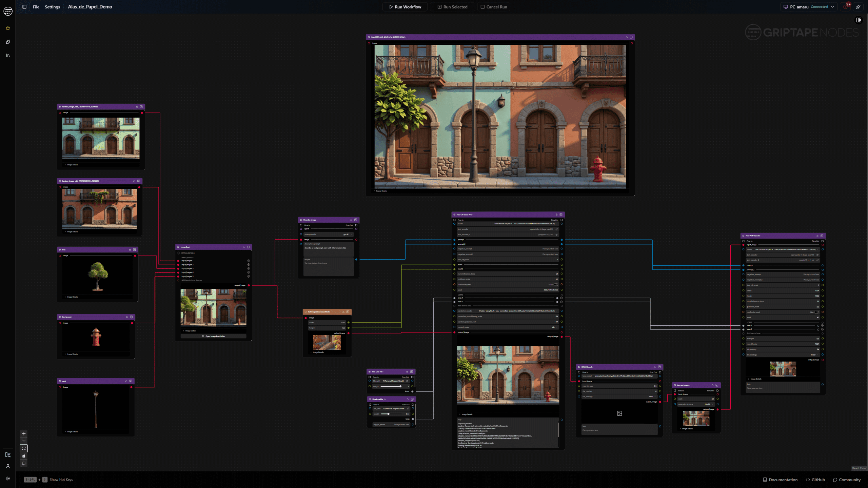Viewport: 868px width, 488px height.
Task: Open the favorites star panel in left sidebar
Action: coord(7,28)
